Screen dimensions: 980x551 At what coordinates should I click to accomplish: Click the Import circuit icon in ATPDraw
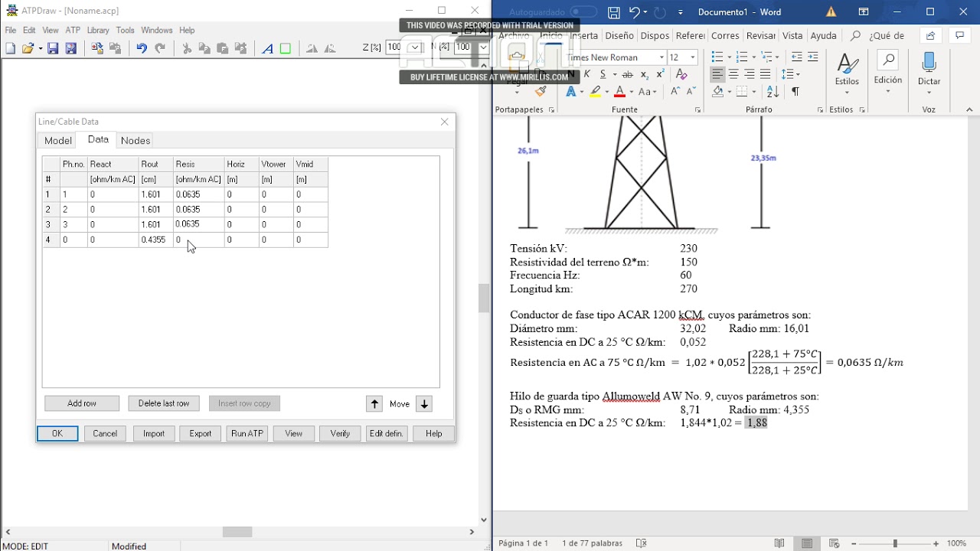[x=97, y=48]
